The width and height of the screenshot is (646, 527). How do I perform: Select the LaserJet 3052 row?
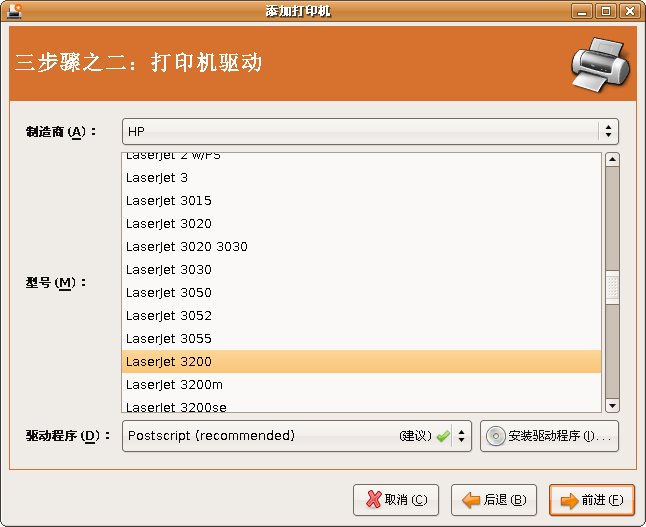tap(361, 316)
